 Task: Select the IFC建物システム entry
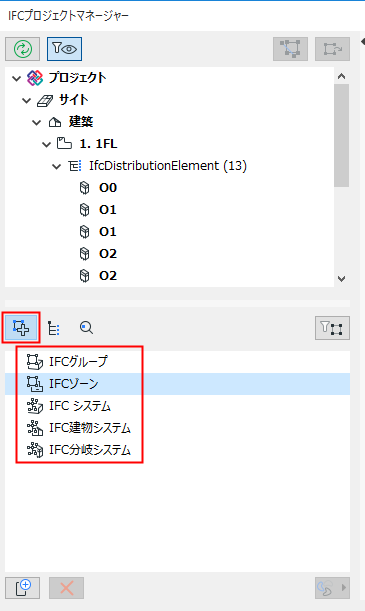click(177, 428)
